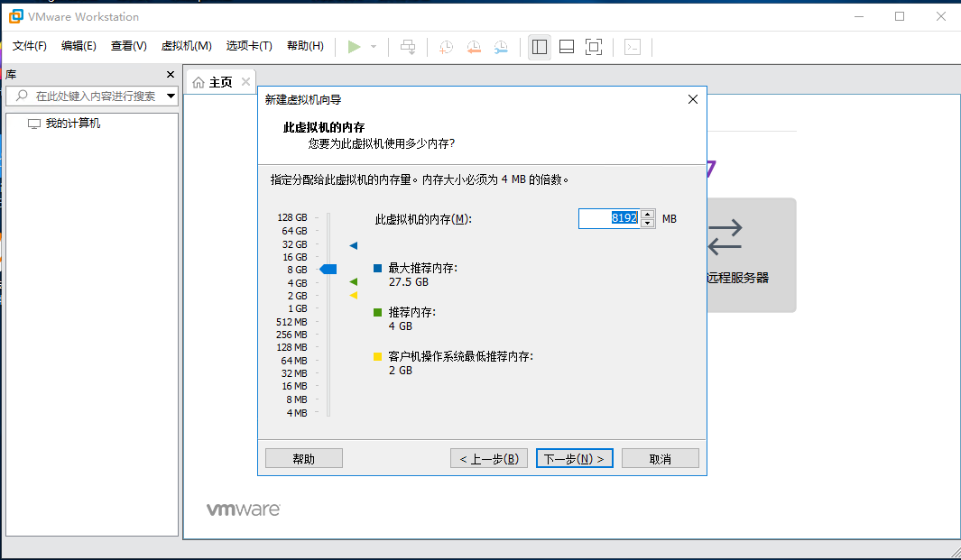
Task: Click the memory slider thumb at 8 GB
Action: click(328, 269)
